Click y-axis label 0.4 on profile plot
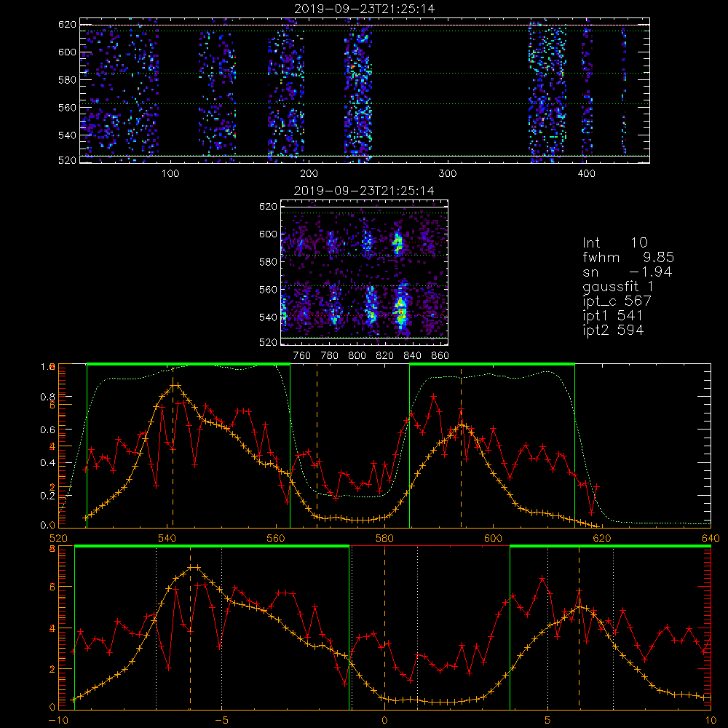 tap(48, 463)
